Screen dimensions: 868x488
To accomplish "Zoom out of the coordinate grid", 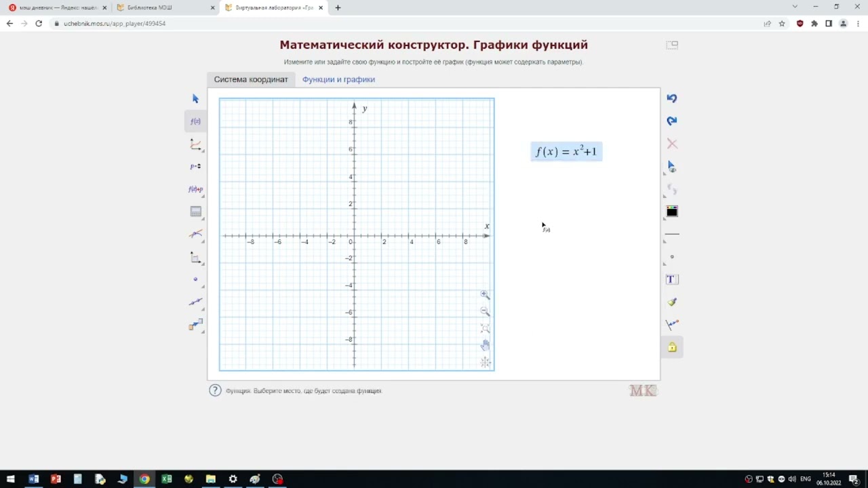I will [485, 312].
